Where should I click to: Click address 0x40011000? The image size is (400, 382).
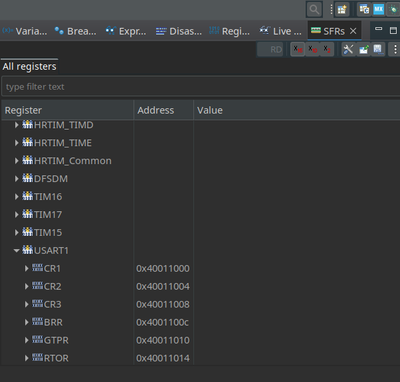point(163,269)
